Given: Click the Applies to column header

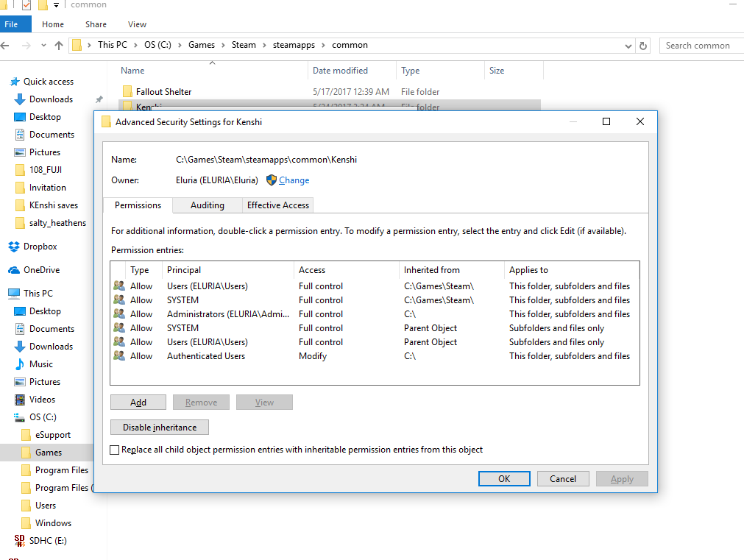Looking at the screenshot, I should (571, 270).
